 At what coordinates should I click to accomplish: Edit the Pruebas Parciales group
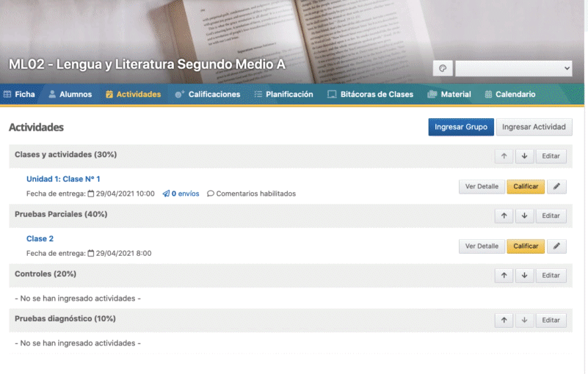pos(551,216)
